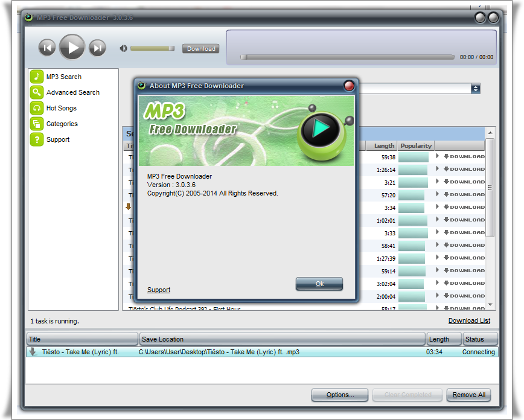The image size is (524, 420).
Task: Open the Support link in the About dialog
Action: (x=159, y=290)
